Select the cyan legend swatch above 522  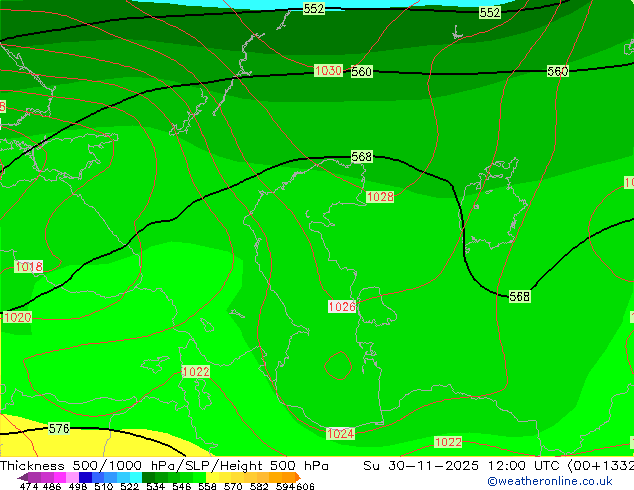click(x=135, y=477)
